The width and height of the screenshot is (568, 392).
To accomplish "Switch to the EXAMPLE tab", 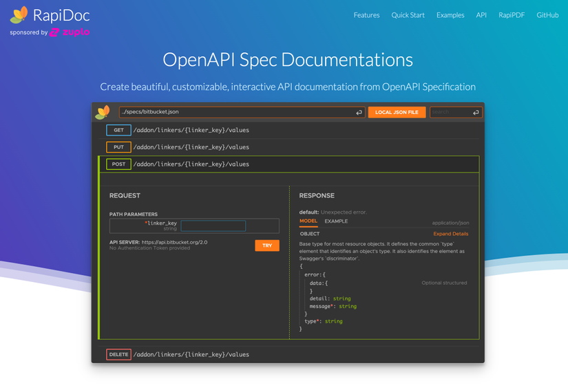I will tap(336, 221).
